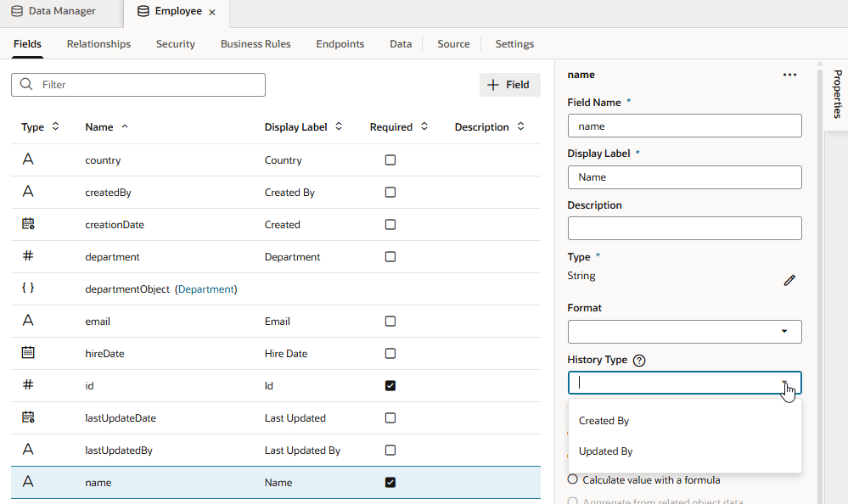
Task: Uncheck the Required box for id
Action: [x=390, y=385]
